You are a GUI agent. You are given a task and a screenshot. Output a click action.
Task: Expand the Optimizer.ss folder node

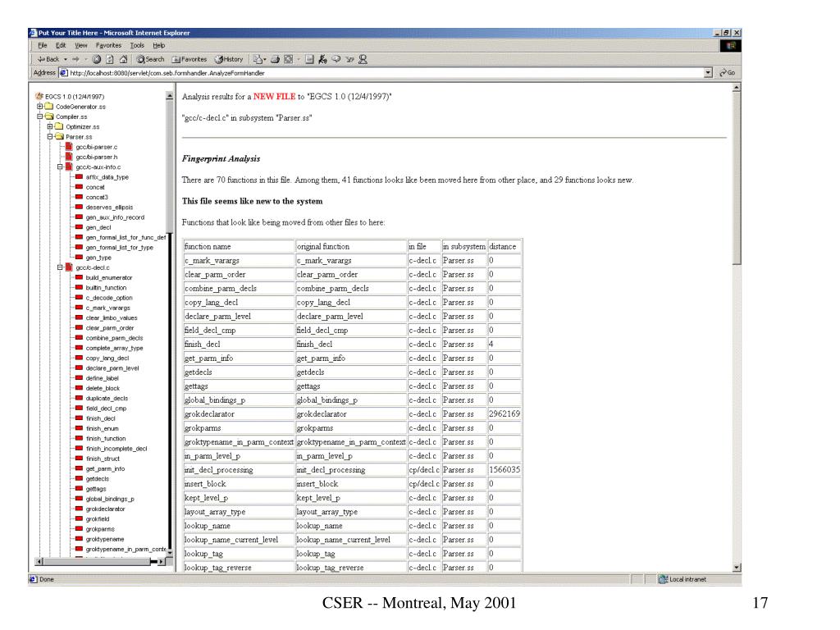[50, 127]
